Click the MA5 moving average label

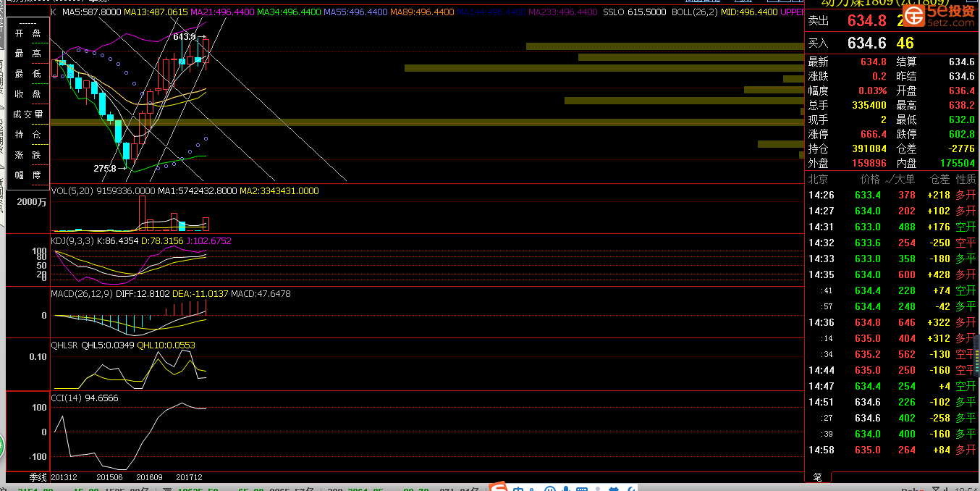click(x=91, y=12)
